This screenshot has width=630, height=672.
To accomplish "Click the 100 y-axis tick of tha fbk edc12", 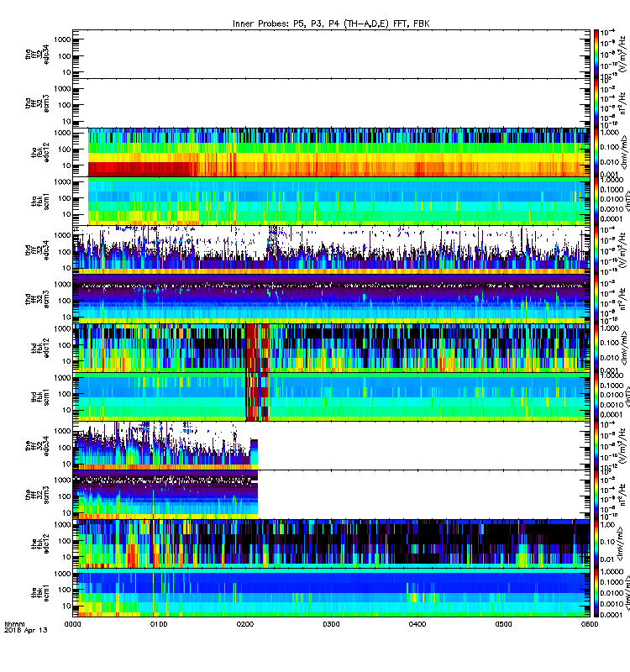I will pos(65,150).
